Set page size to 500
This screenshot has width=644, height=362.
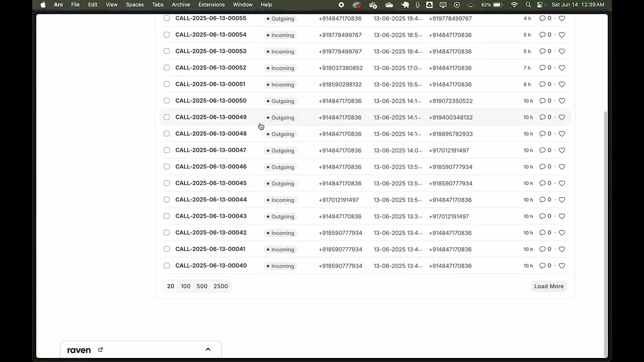click(202, 286)
